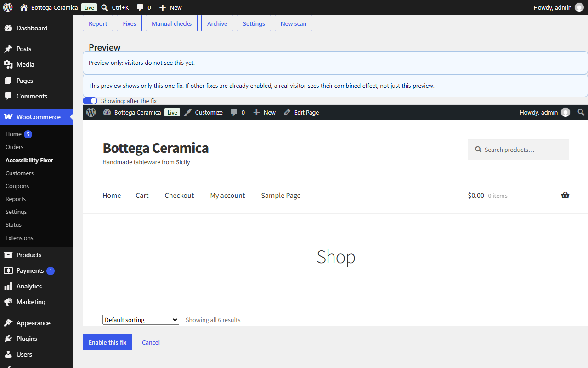
Task: Click the Cancel link
Action: pos(151,342)
